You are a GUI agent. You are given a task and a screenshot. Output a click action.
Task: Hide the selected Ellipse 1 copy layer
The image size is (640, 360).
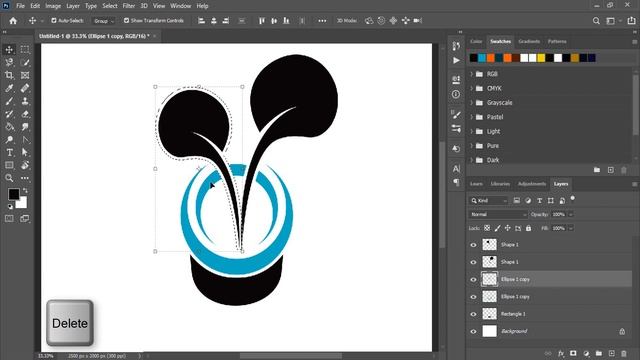473,280
